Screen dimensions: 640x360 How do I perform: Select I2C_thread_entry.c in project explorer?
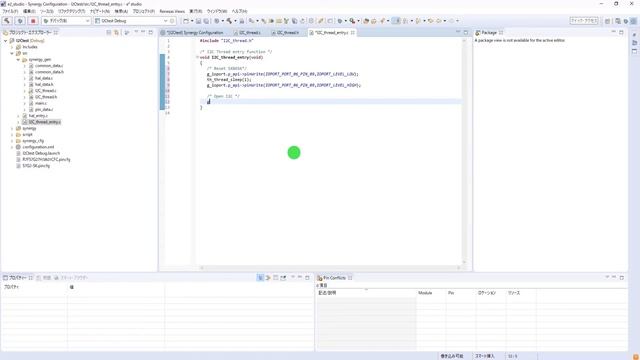click(x=45, y=122)
